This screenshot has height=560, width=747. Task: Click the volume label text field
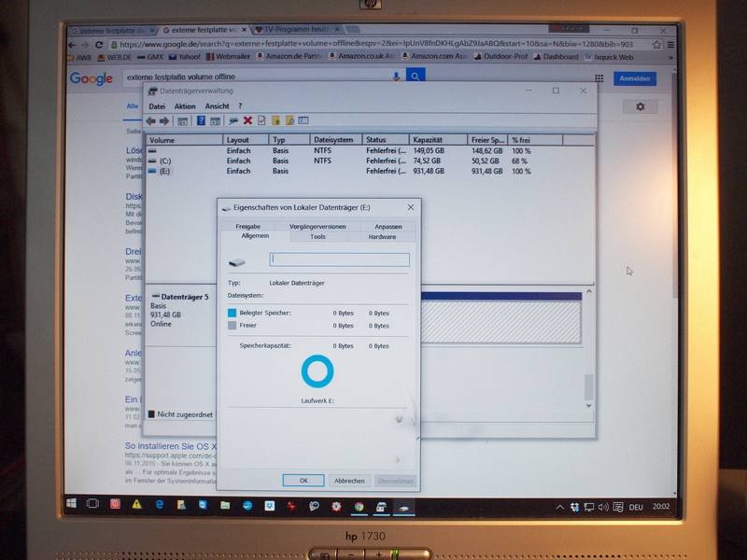point(339,259)
